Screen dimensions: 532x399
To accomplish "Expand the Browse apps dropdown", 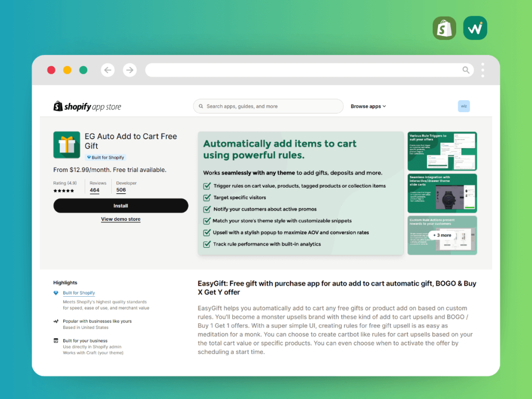I will [368, 106].
